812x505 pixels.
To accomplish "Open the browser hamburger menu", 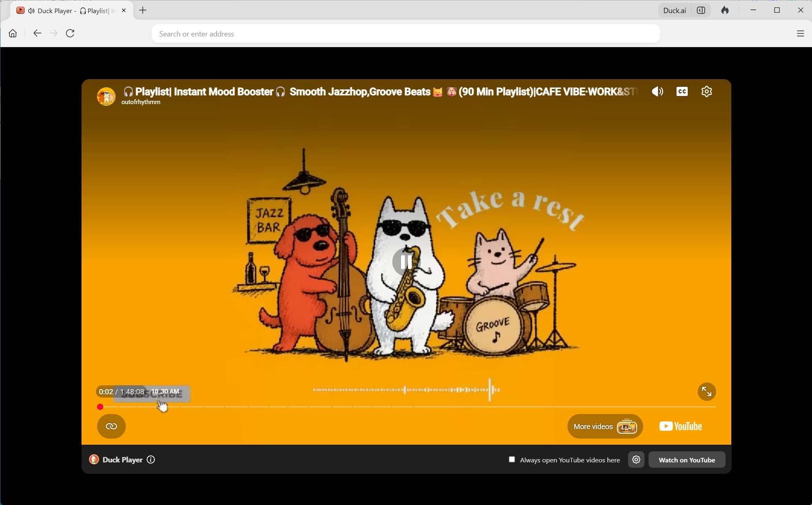I will [x=800, y=34].
